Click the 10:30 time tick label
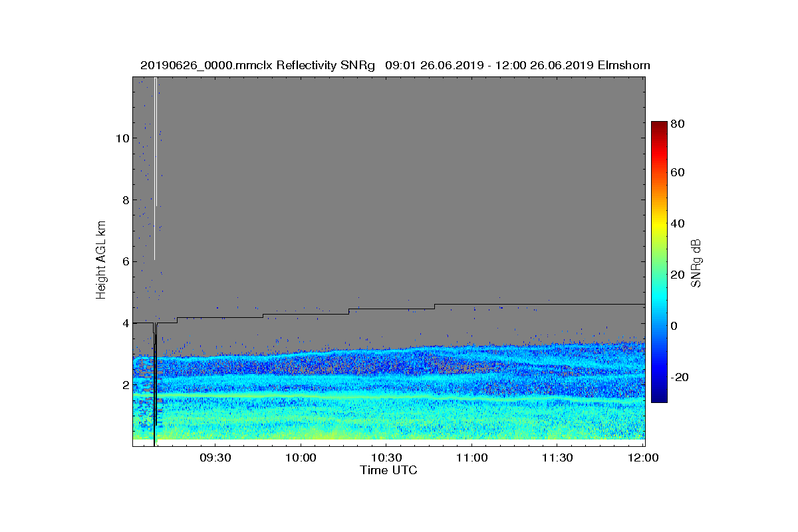798x532 pixels. [386, 458]
